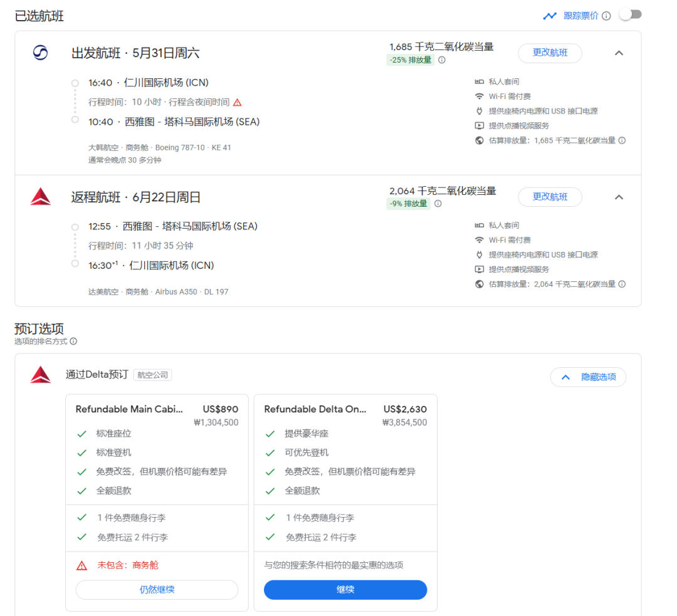Click return flight emissions globe icon
The image size is (677, 616).
pyautogui.click(x=480, y=284)
